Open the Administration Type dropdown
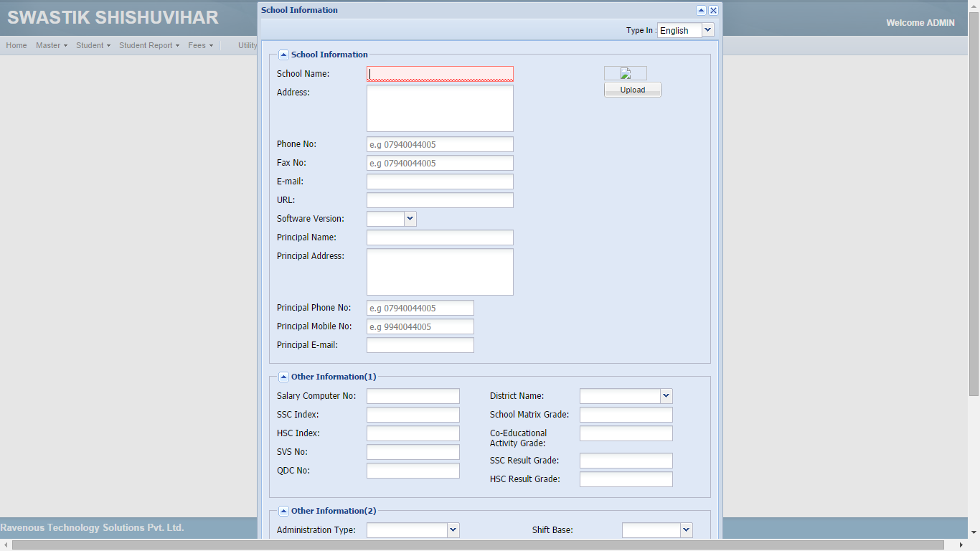The image size is (980, 551). point(453,530)
